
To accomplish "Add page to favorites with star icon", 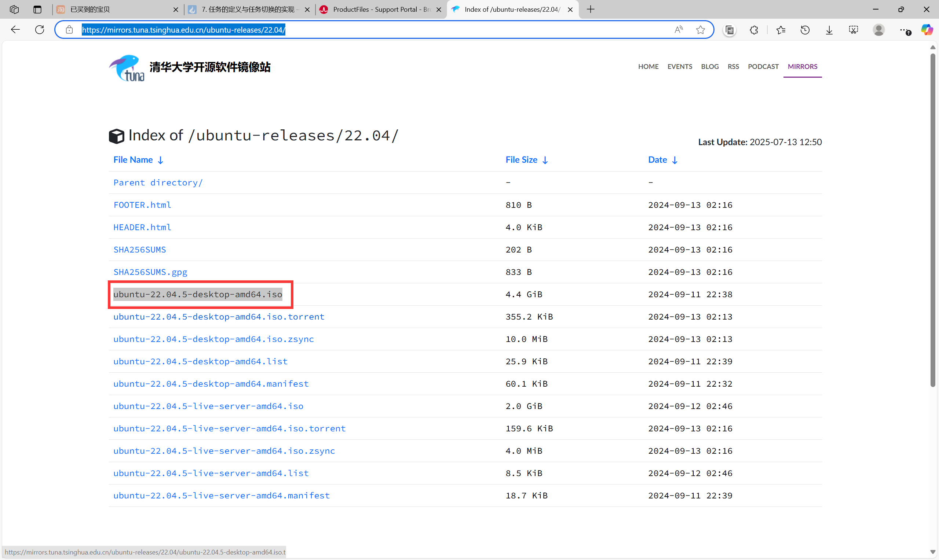I will click(700, 29).
